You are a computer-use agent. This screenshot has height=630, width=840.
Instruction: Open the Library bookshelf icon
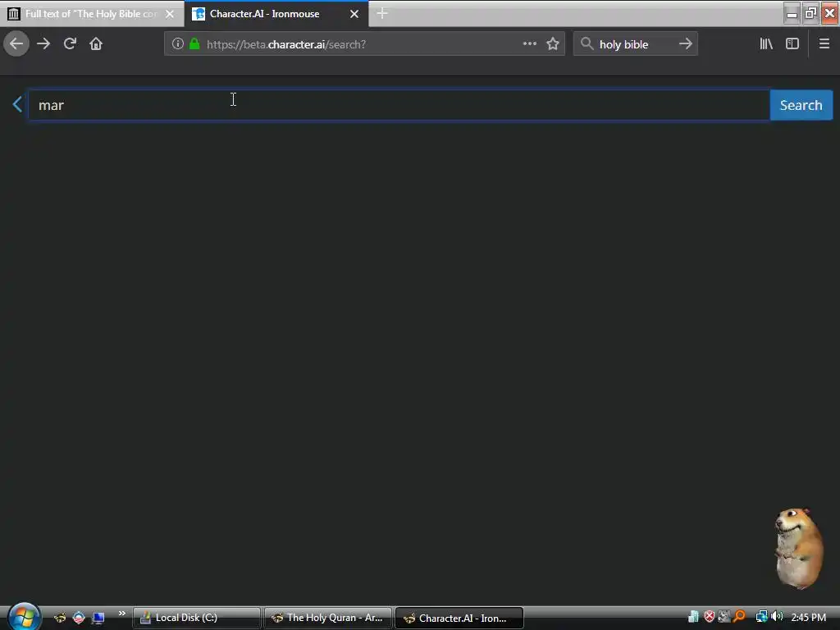[x=766, y=44]
